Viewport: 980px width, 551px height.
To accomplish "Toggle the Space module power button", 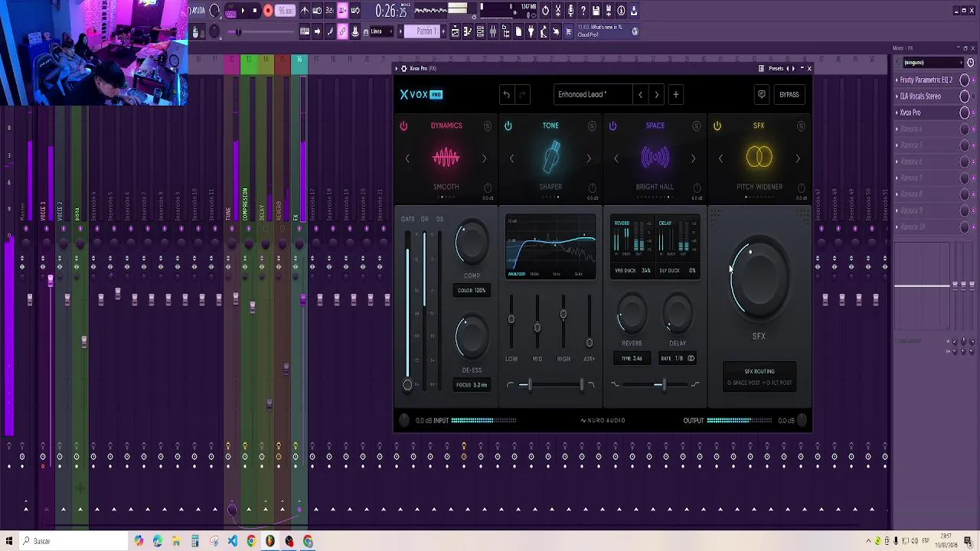I will coord(612,126).
